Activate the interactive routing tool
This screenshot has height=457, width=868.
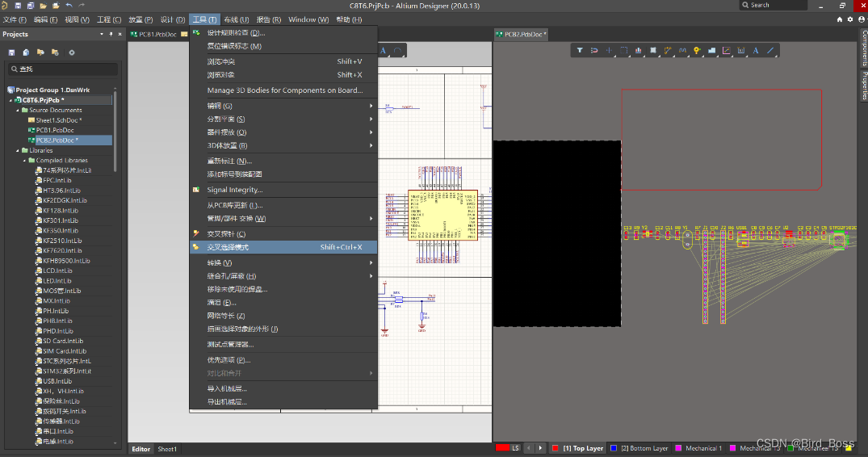(668, 50)
